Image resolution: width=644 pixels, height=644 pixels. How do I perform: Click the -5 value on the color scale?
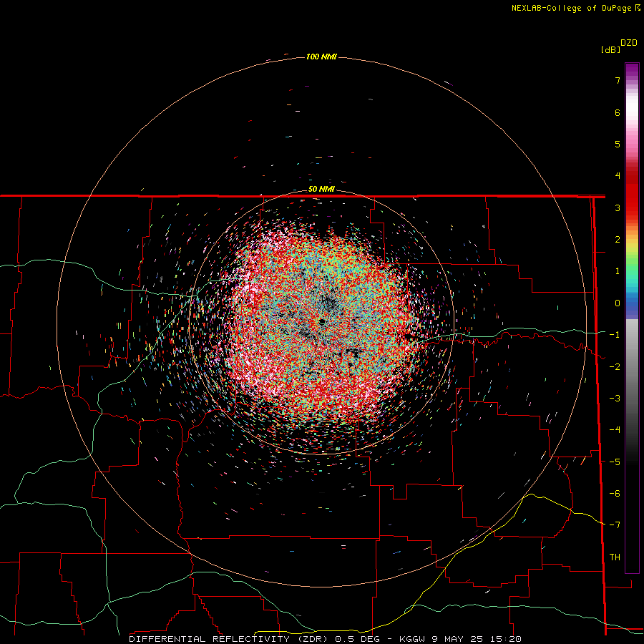click(615, 462)
